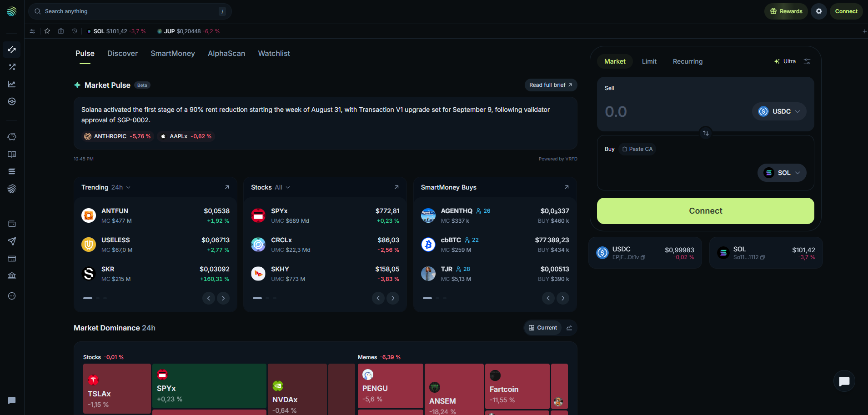Open the ANTFUN trending row

tap(156, 215)
